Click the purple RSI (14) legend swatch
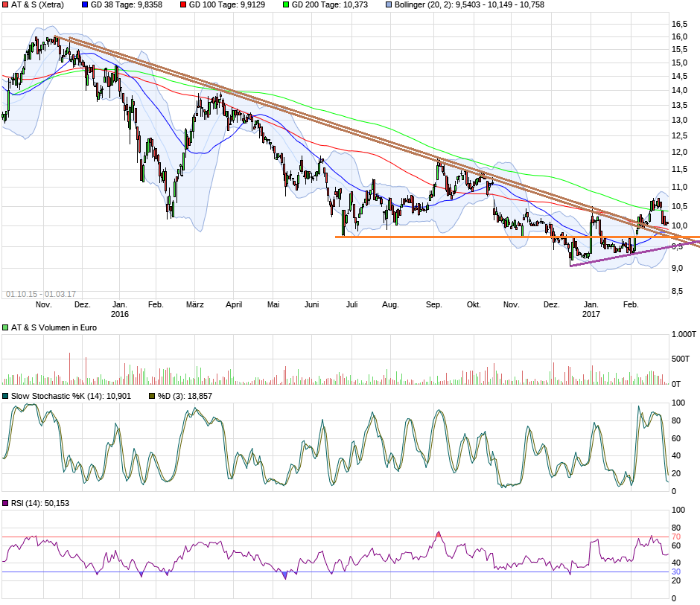 pos(5,503)
